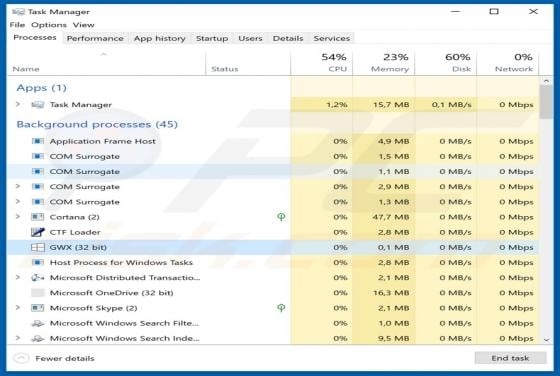The image size is (560, 376).
Task: Click the green leaf status icon for Cortana
Action: tap(281, 217)
